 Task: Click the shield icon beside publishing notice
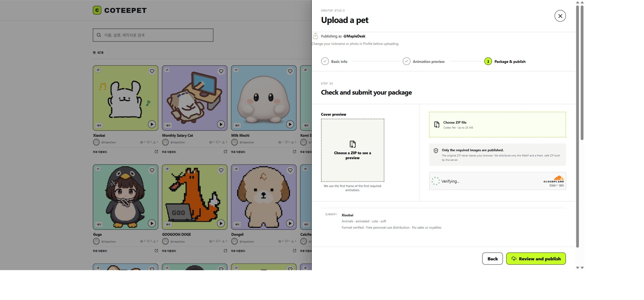(436, 150)
